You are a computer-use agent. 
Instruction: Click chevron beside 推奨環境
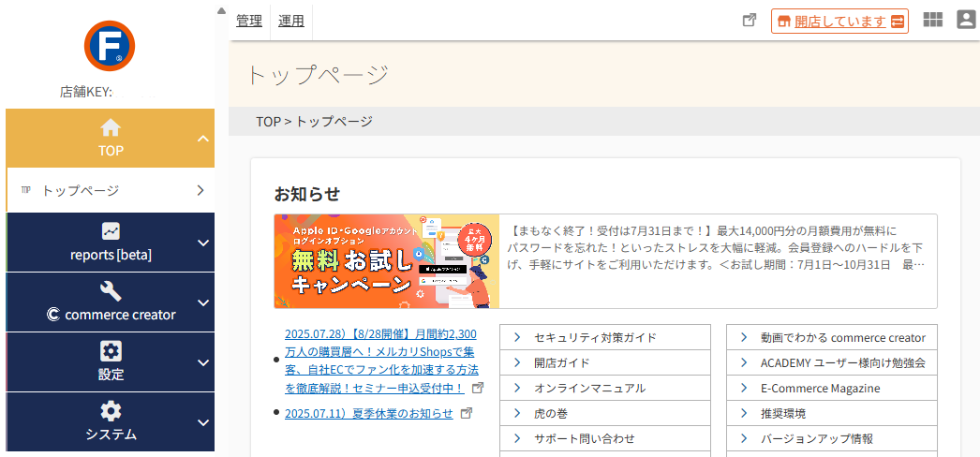(x=744, y=413)
